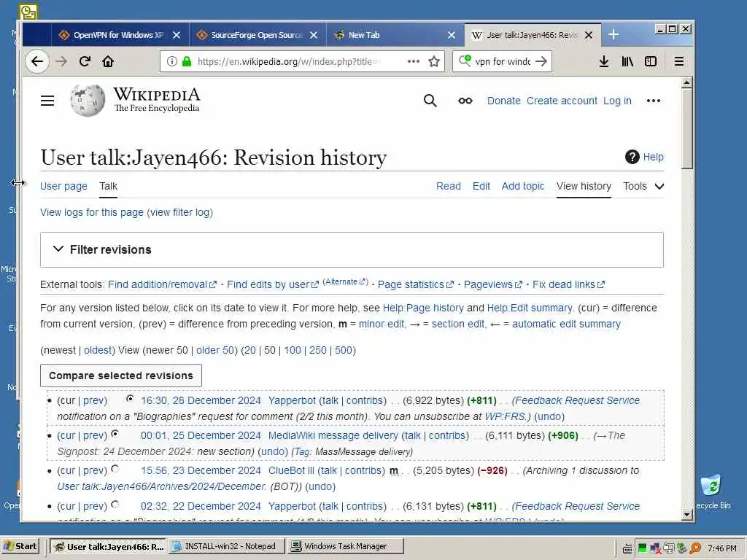Click the browser forward arrow
Screen dimensions: 747x560
pos(61,61)
